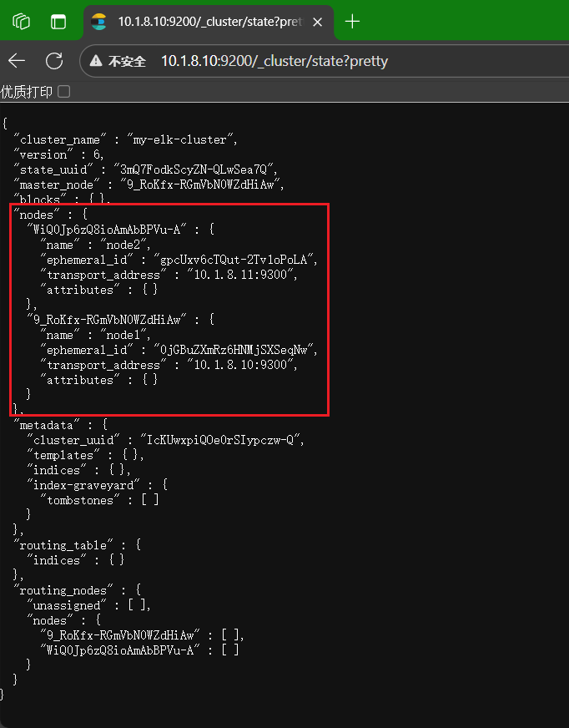Viewport: 569px width, 728px height.
Task: Click transport address 10.1.8.11:9300
Action: 240,275
